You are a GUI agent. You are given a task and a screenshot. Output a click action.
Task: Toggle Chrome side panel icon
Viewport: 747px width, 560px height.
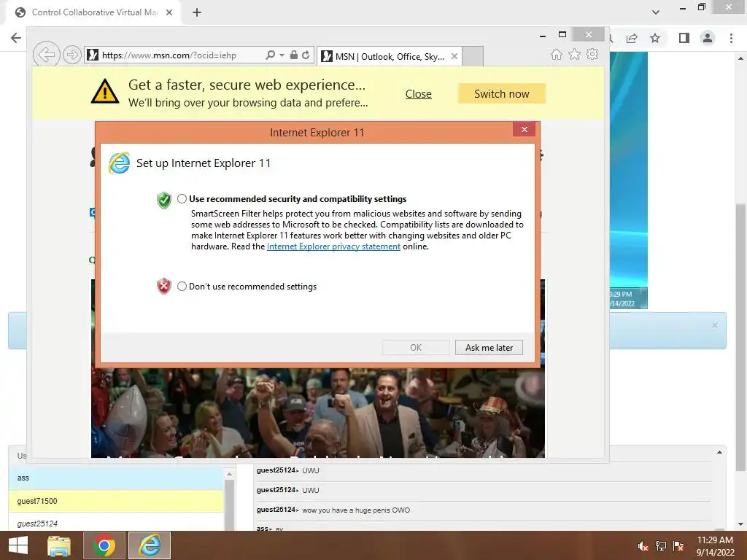(x=684, y=38)
